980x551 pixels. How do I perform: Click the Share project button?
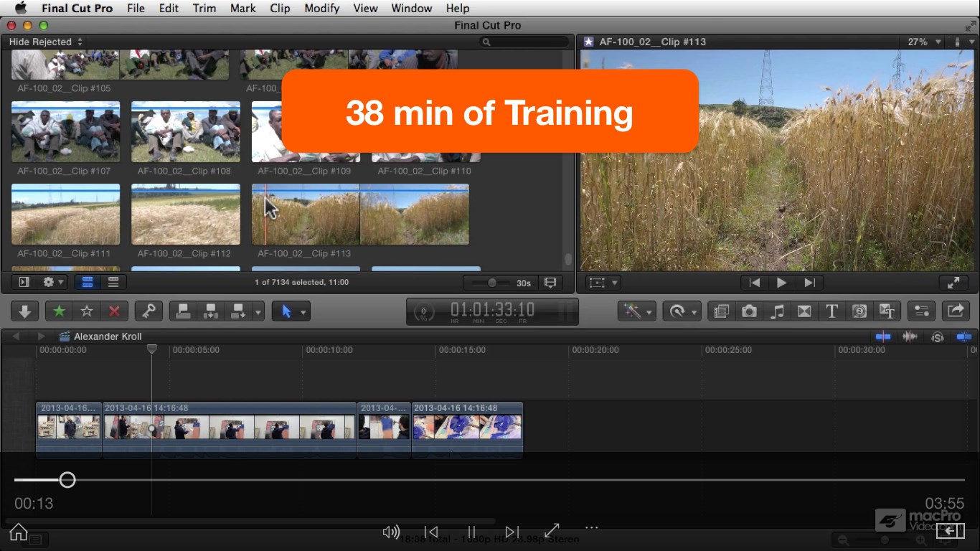click(x=956, y=311)
